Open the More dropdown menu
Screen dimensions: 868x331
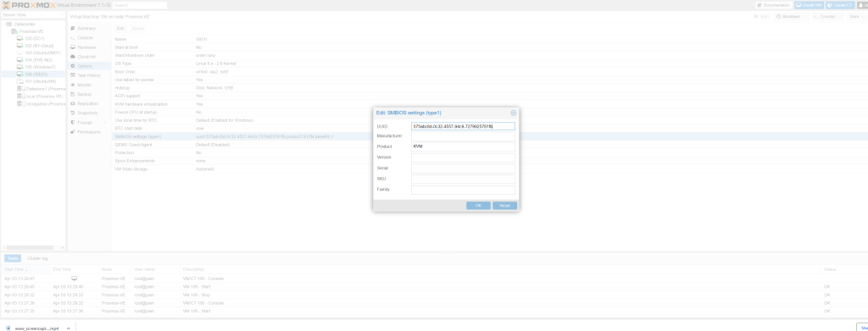pyautogui.click(x=857, y=17)
